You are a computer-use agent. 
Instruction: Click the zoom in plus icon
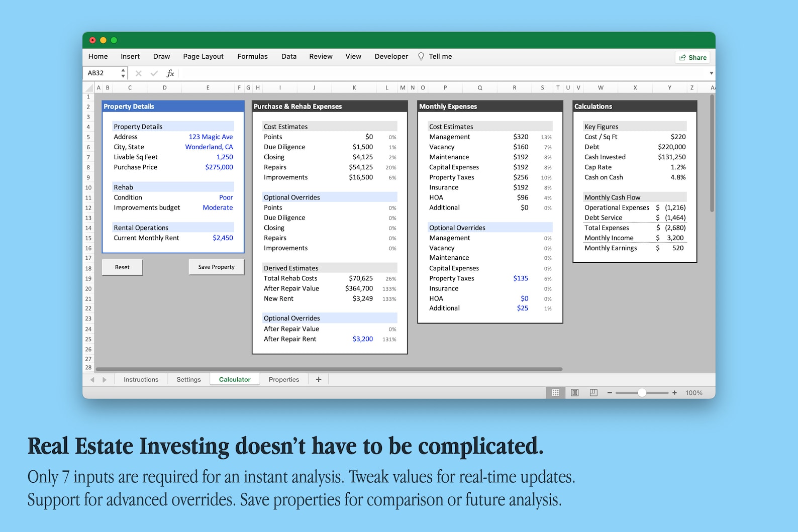click(674, 393)
